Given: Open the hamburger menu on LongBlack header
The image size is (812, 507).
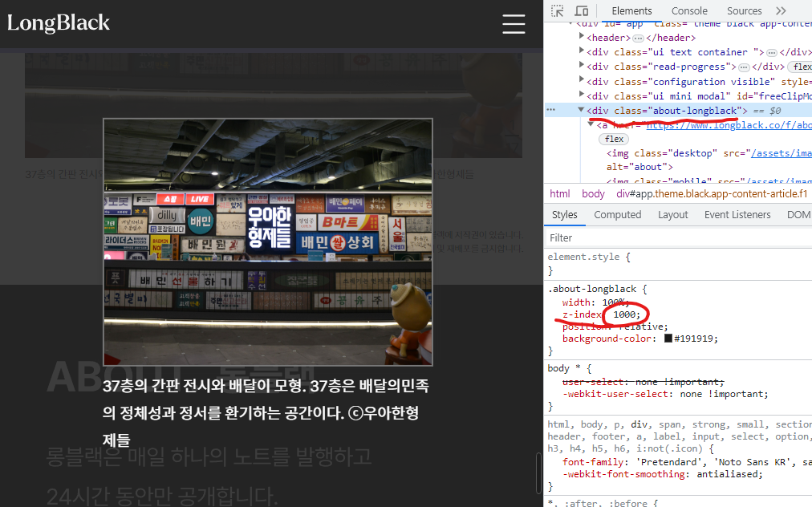Looking at the screenshot, I should point(514,24).
